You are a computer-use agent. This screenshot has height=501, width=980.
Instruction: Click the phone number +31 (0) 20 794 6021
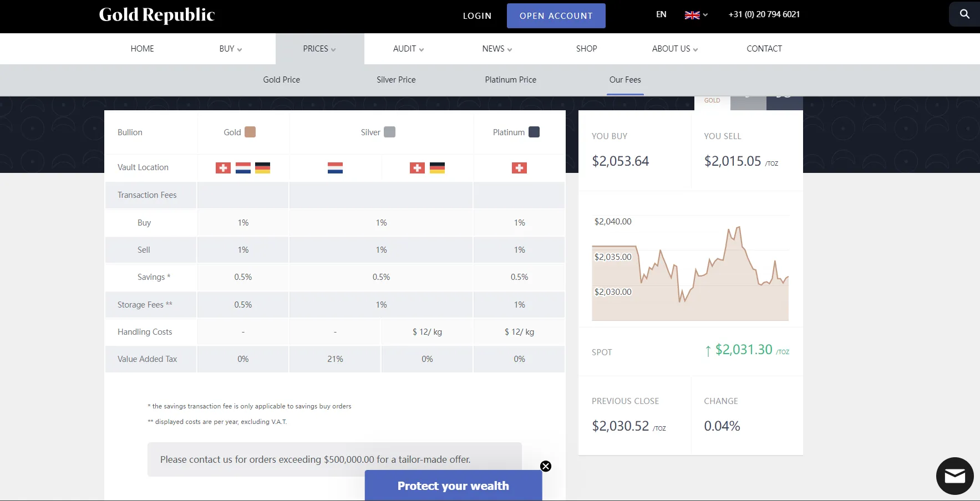click(764, 14)
